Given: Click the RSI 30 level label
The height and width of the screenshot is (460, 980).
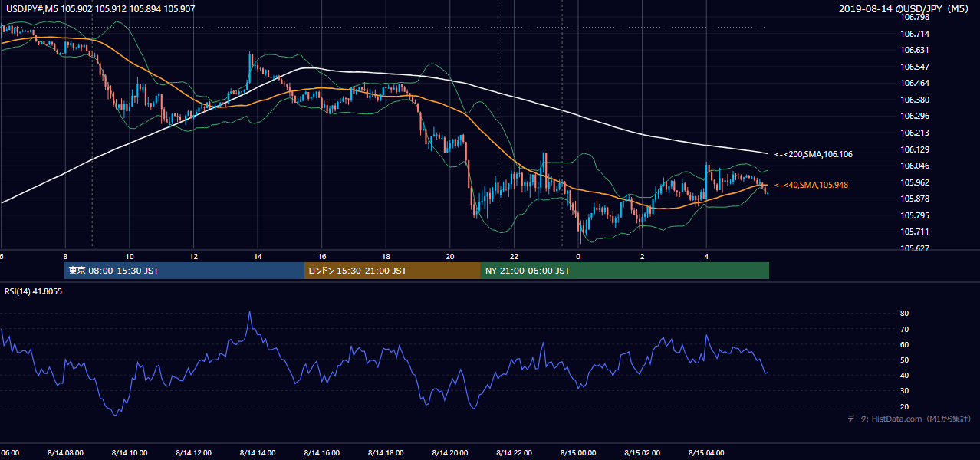Looking at the screenshot, I should (904, 391).
